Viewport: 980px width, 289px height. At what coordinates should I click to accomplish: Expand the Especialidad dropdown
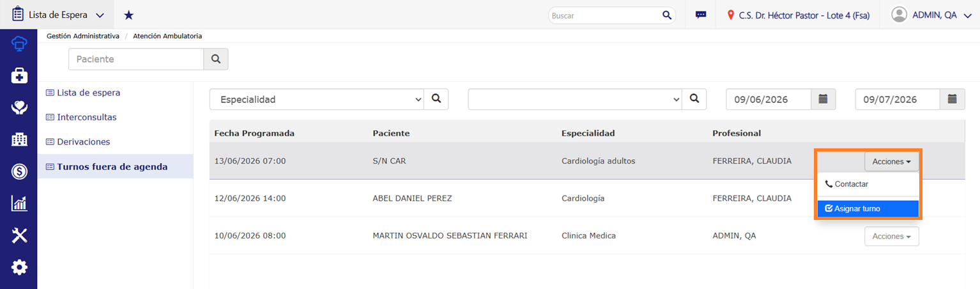click(x=317, y=99)
